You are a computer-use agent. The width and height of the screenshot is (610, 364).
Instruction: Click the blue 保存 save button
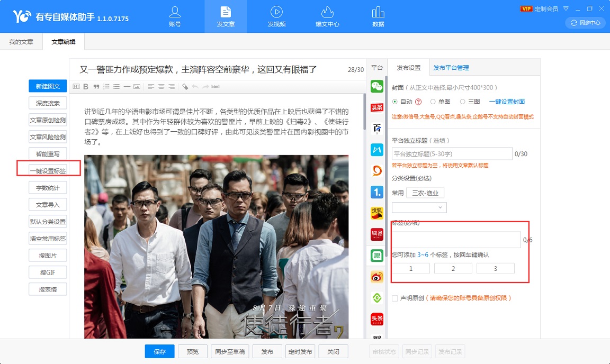tap(159, 351)
